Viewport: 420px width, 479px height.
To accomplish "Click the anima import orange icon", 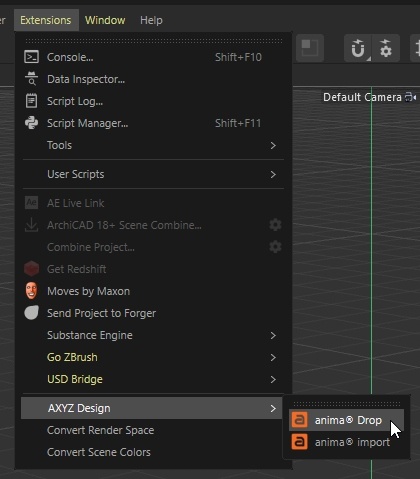I will [299, 442].
